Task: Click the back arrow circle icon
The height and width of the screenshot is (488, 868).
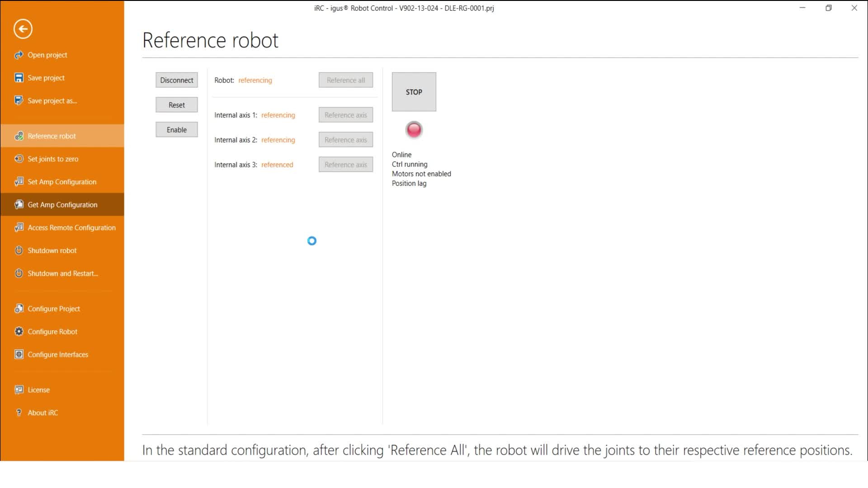Action: 23,29
